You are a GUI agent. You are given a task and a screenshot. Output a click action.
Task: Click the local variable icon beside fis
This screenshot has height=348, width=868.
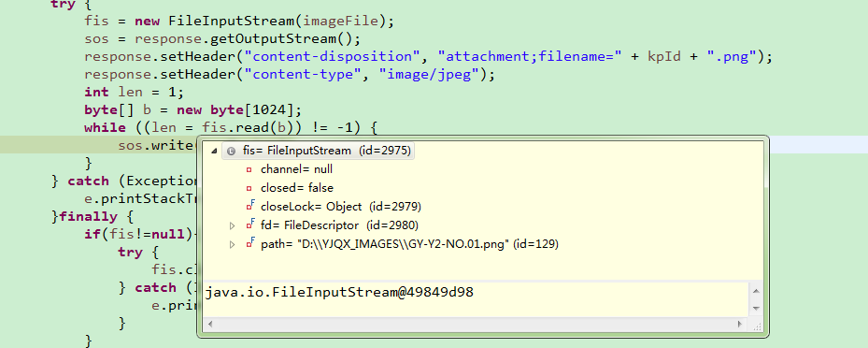coord(232,151)
